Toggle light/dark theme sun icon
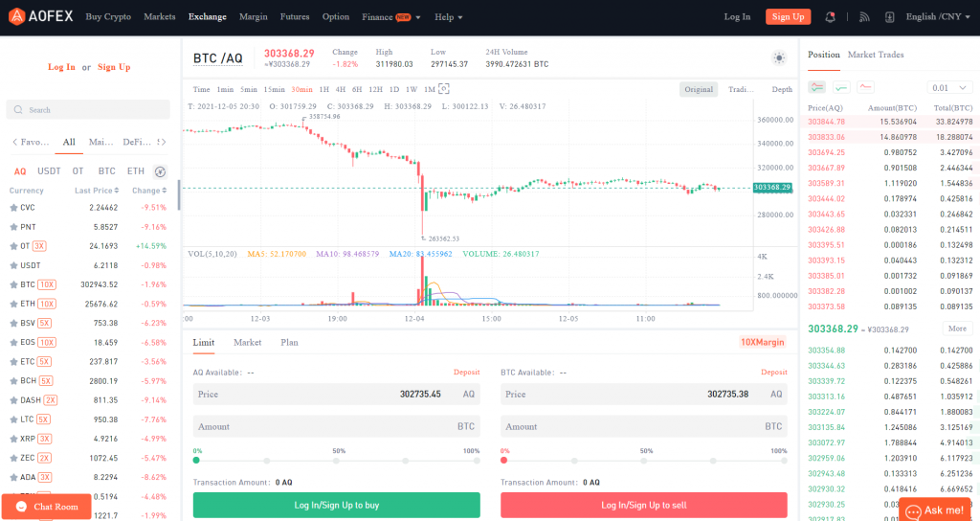Viewport: 980px width, 521px height. pos(779,58)
